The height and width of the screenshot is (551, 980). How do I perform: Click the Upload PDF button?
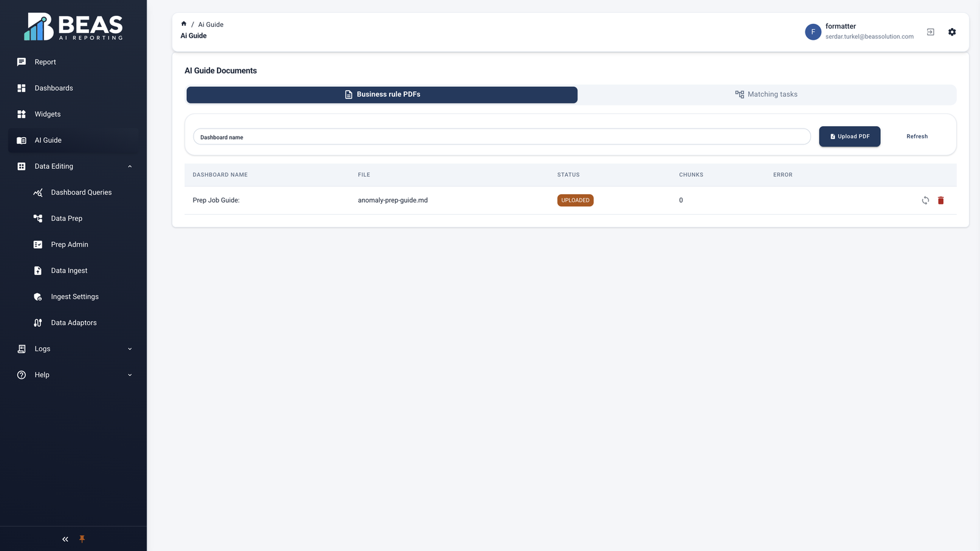(x=850, y=137)
